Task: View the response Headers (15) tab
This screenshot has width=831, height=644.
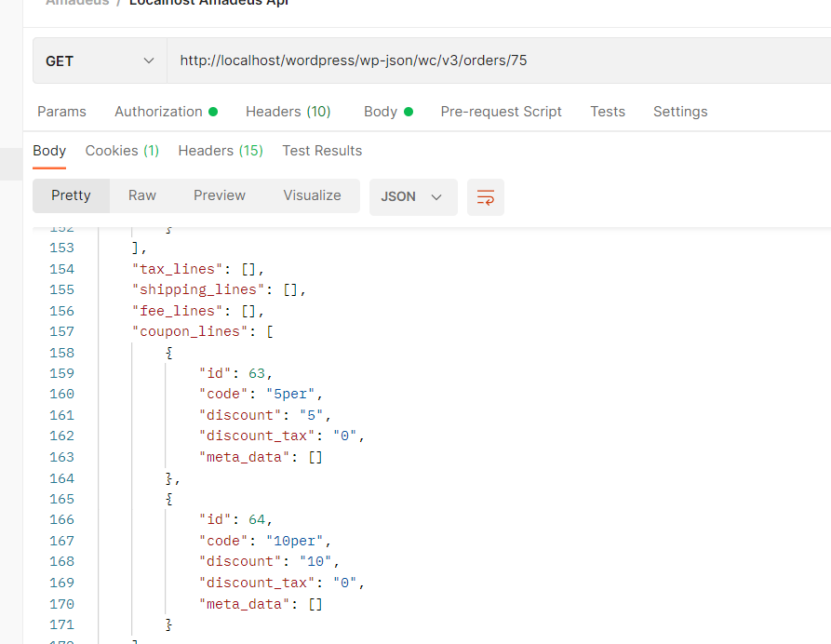Action: click(220, 150)
